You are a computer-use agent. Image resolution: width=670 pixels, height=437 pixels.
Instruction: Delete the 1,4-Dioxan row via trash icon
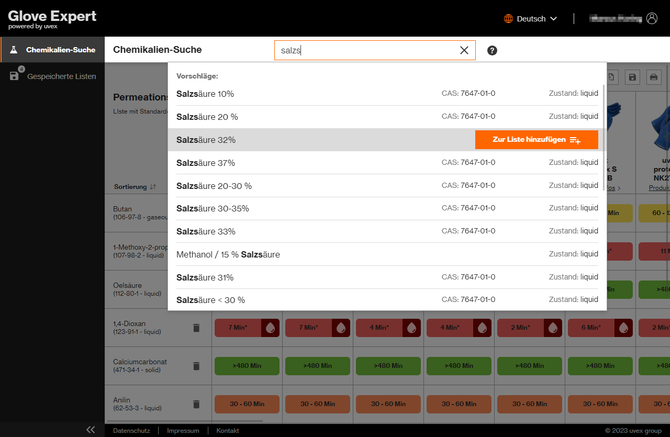click(196, 328)
